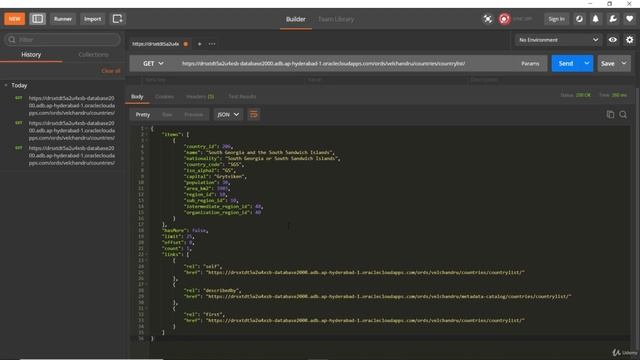Click the environment quick look eye icon
The height and width of the screenshot is (360, 640).
(x=613, y=40)
